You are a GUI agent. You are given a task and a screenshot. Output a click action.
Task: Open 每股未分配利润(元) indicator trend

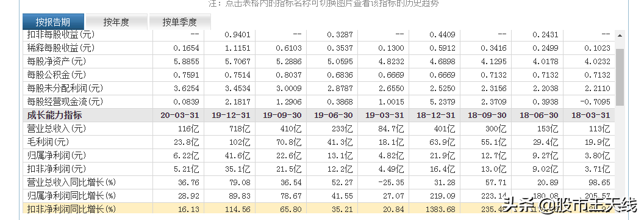65,89
